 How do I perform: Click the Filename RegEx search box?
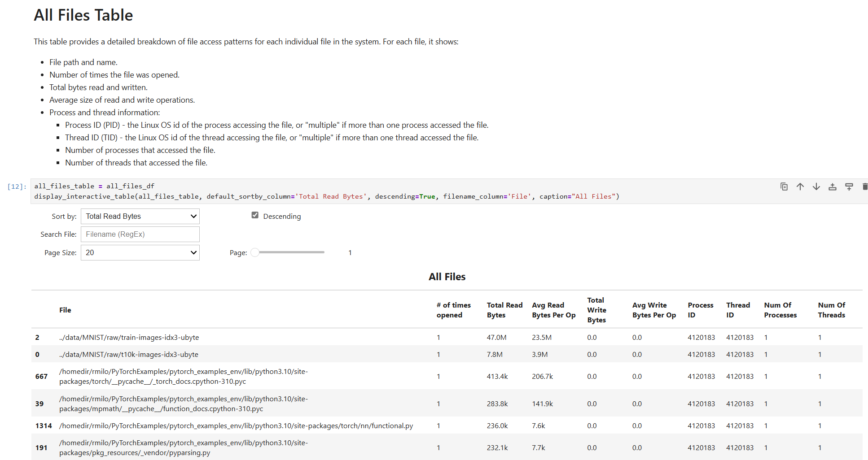tap(140, 234)
